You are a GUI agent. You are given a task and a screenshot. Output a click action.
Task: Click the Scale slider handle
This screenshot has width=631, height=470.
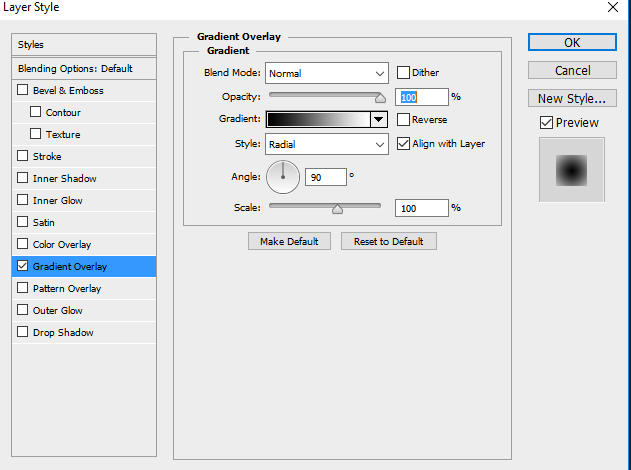(x=337, y=209)
